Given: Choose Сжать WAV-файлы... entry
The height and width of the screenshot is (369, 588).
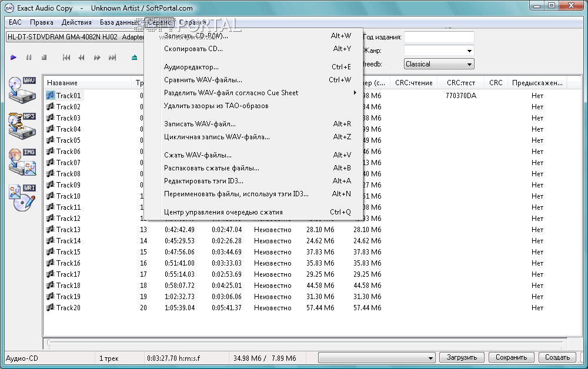Looking at the screenshot, I should (x=253, y=155).
